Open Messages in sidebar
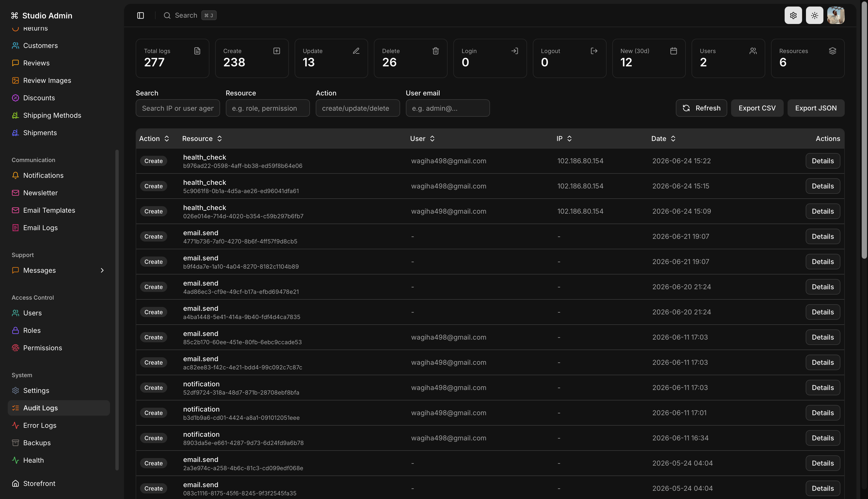Screen dimensions: 868x499 click(59, 270)
